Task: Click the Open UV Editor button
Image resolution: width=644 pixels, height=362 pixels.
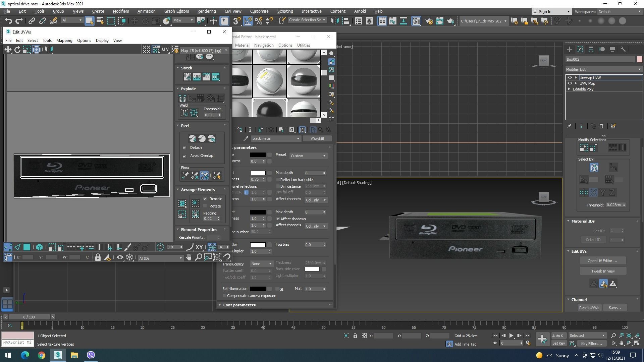Action: pyautogui.click(x=602, y=261)
